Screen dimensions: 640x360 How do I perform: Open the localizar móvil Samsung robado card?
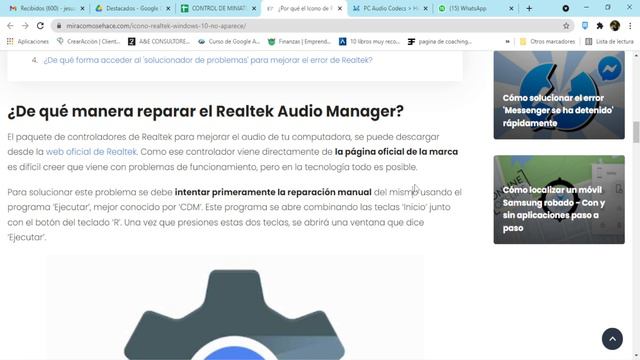(x=559, y=200)
